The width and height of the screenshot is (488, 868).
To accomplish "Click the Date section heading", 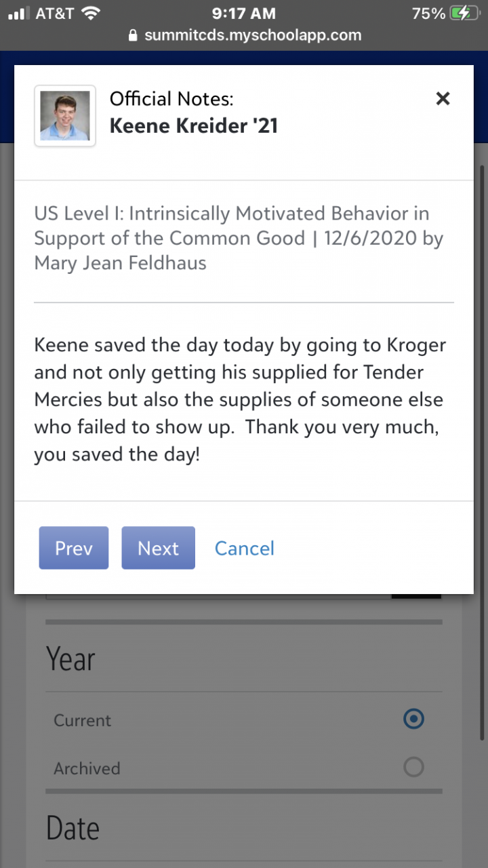I will (73, 828).
